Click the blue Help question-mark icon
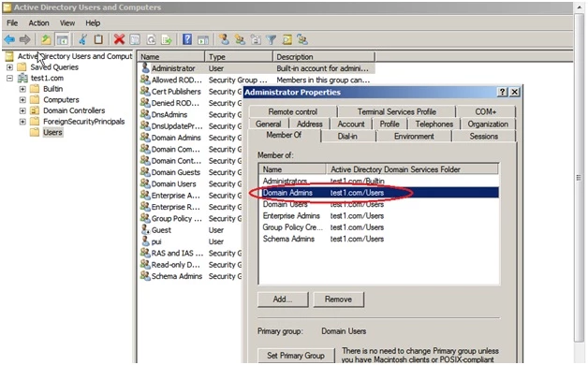This screenshot has width=588, height=365. (187, 39)
